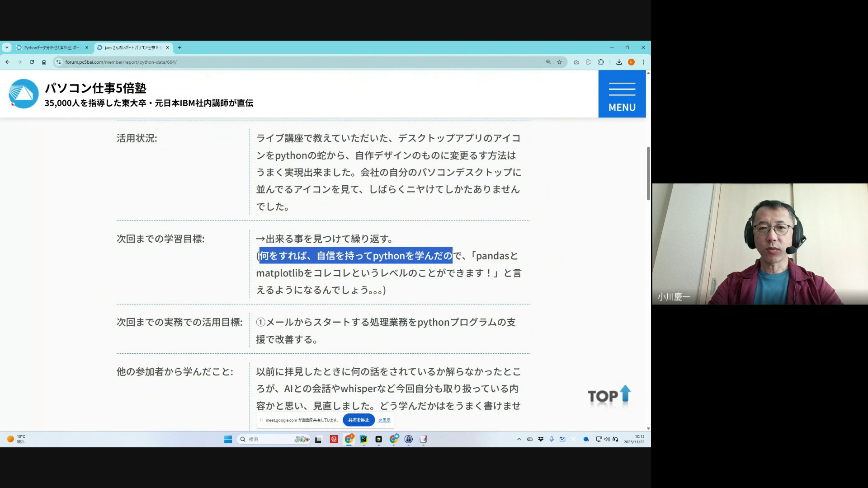Go to browser home page icon
Screen dimensions: 868x488
coord(44,62)
